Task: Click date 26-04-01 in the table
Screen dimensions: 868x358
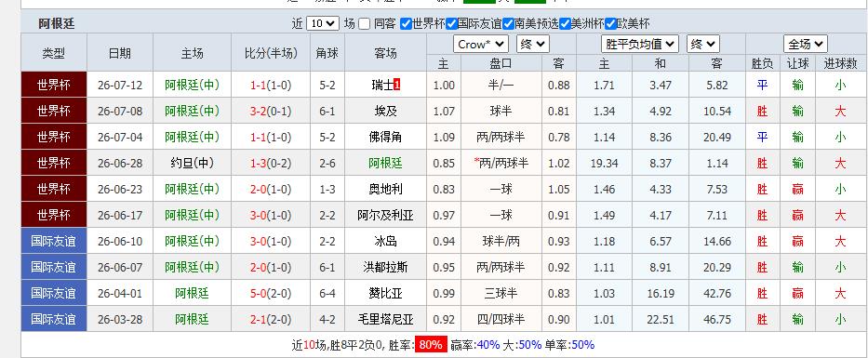Action: [x=120, y=293]
